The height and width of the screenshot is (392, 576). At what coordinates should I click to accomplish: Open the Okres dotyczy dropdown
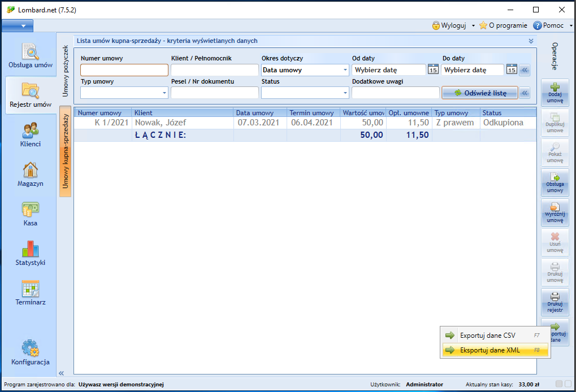[x=345, y=69]
